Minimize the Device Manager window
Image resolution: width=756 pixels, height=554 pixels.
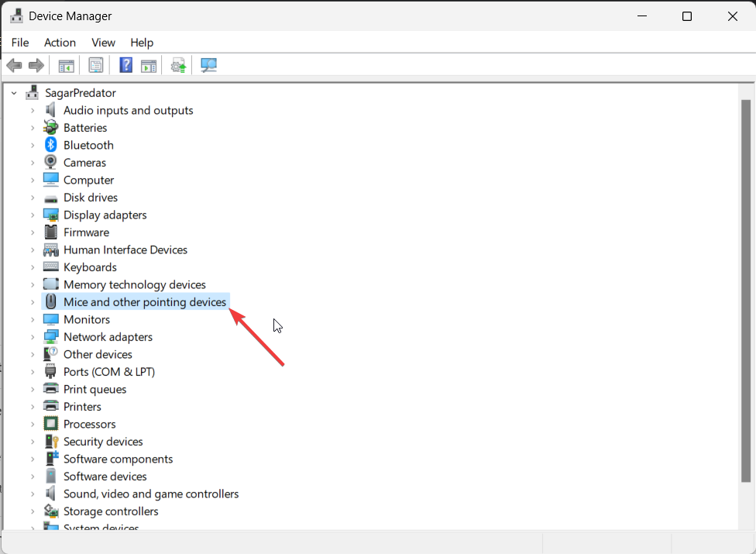[x=642, y=16]
